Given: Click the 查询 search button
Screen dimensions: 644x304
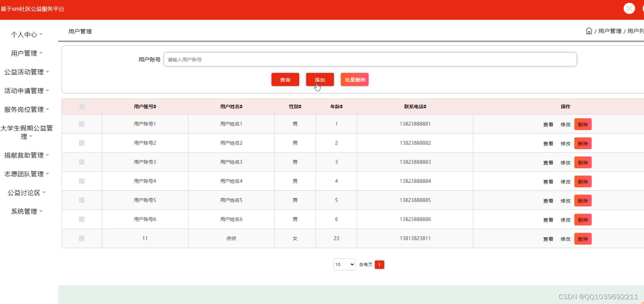Looking at the screenshot, I should pos(285,80).
